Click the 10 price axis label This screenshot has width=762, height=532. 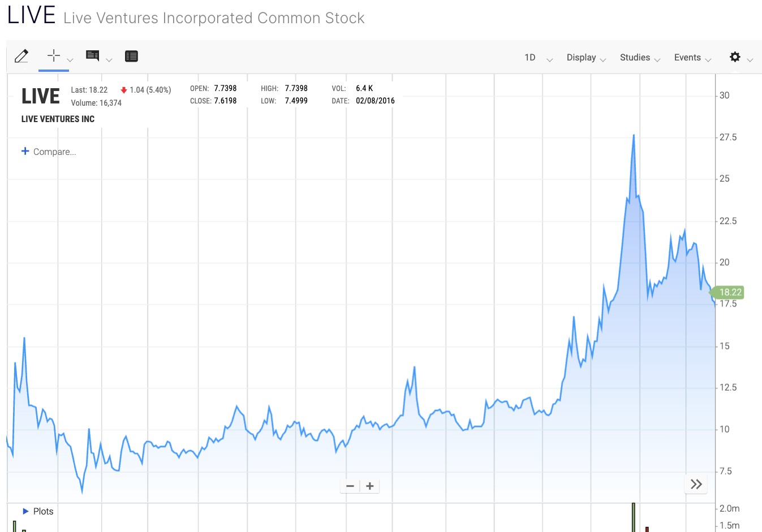click(724, 429)
